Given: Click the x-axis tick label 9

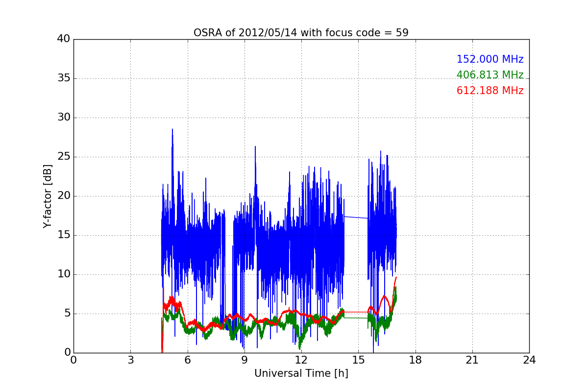Looking at the screenshot, I should pyautogui.click(x=245, y=360).
